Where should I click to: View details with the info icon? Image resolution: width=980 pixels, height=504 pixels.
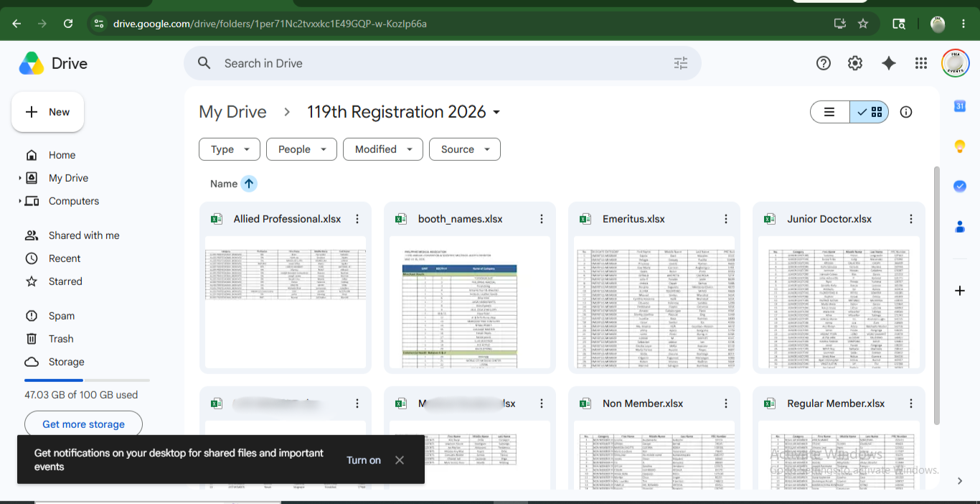pos(906,112)
